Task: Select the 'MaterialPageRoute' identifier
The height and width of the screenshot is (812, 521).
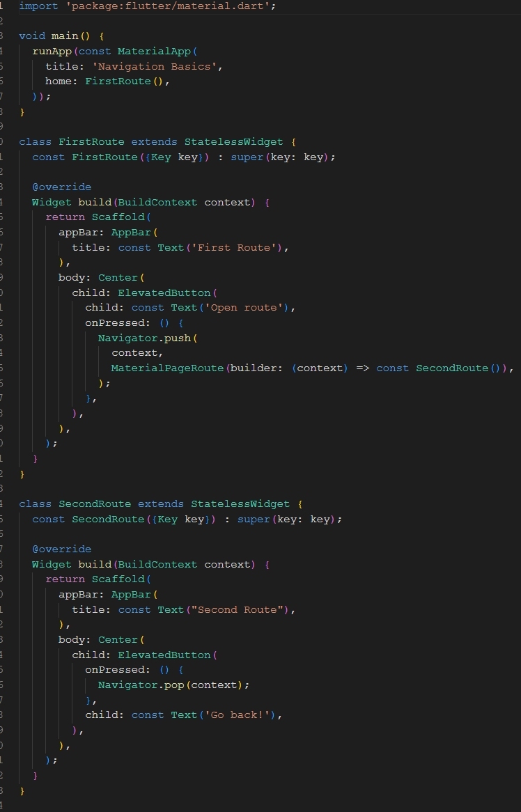Action: (x=167, y=368)
